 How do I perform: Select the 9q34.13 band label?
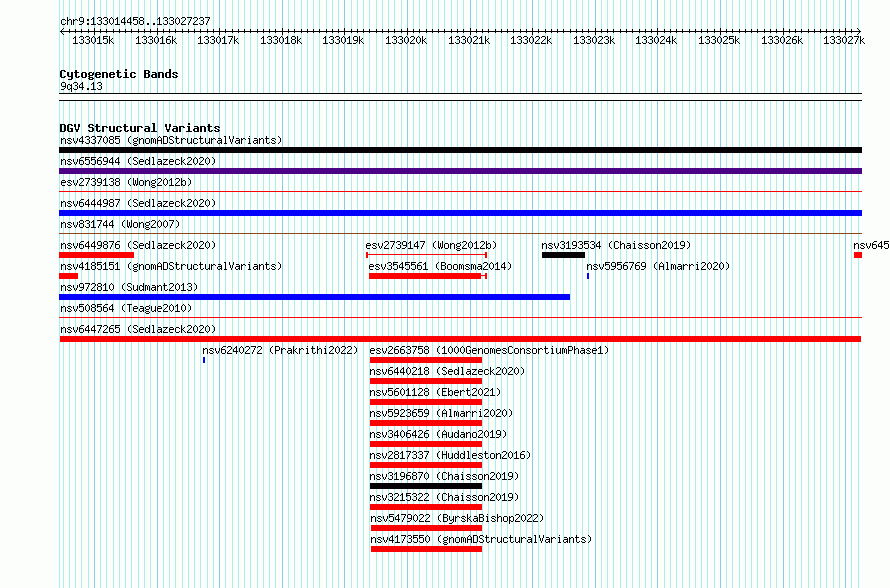[81, 86]
